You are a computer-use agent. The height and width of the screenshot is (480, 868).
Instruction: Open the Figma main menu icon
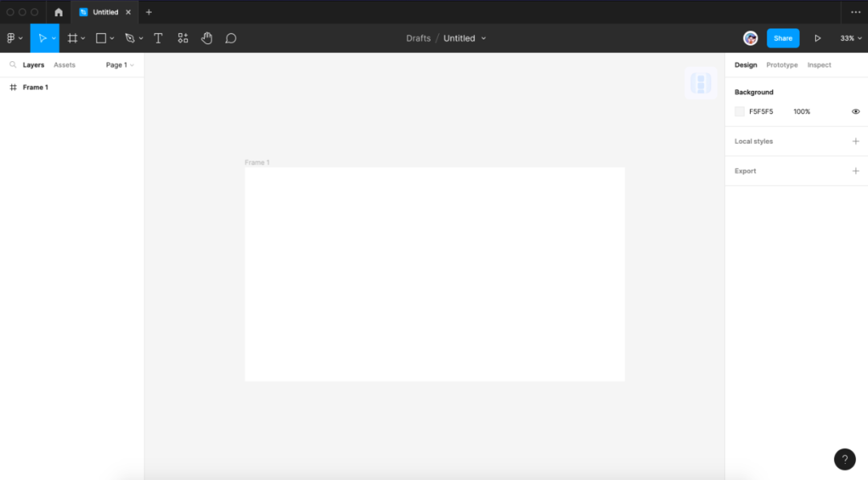[x=11, y=39]
